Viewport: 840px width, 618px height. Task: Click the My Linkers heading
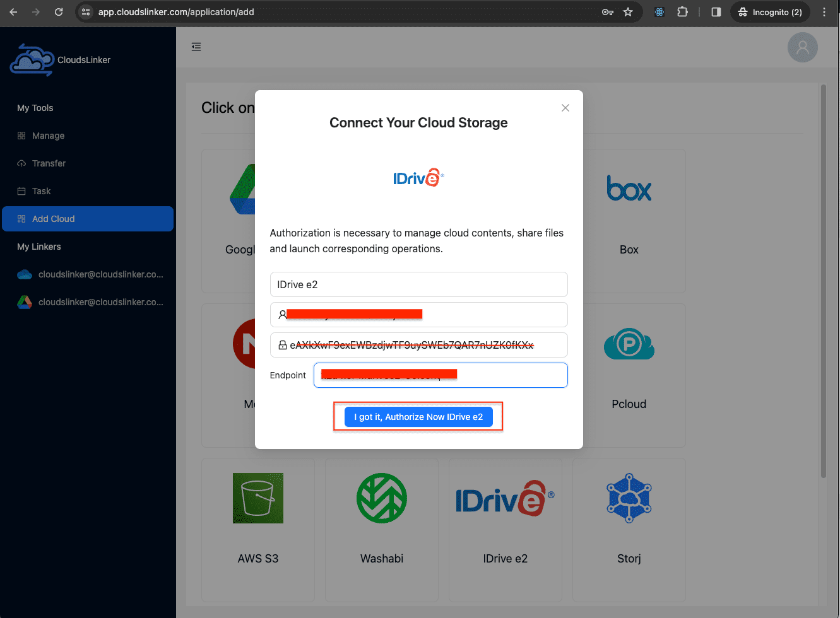click(39, 247)
